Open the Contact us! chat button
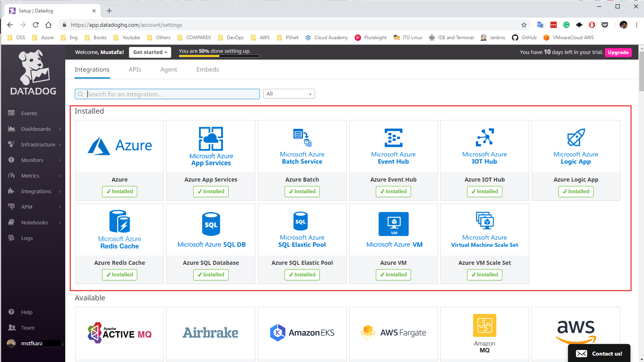This screenshot has width=644, height=362. coord(599,354)
